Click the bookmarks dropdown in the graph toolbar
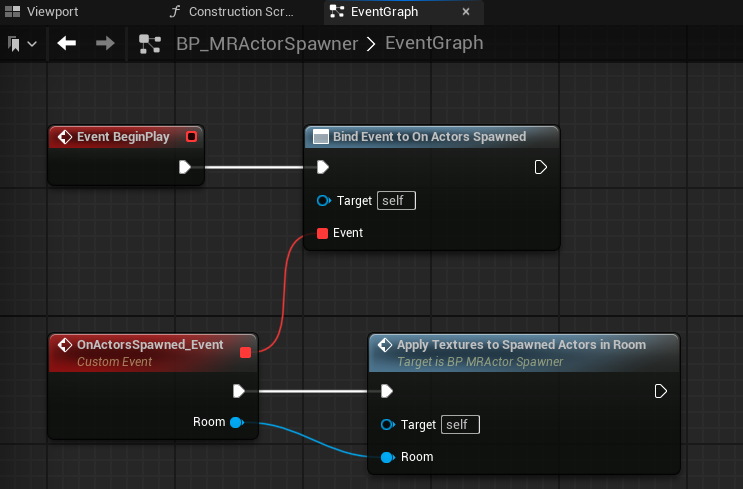 pyautogui.click(x=22, y=44)
